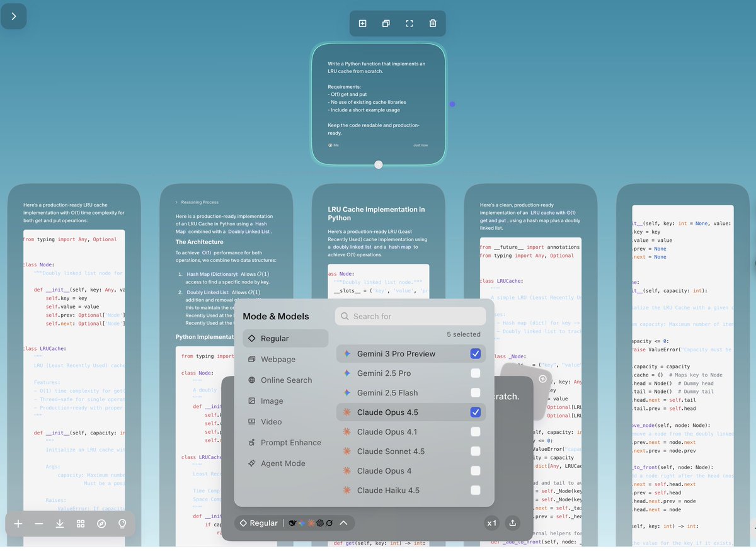This screenshot has width=756, height=551.
Task: Click the Gemini 3 Pro Preview model name
Action: point(396,354)
